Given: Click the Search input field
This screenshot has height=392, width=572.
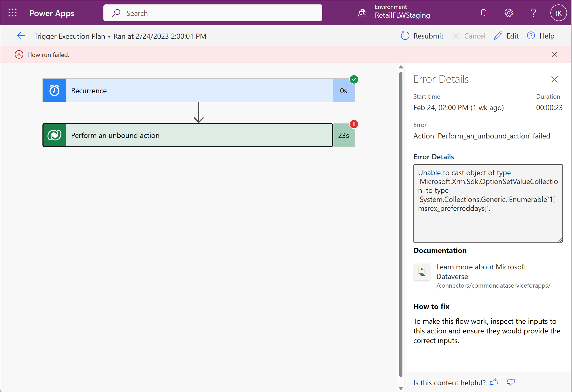Looking at the screenshot, I should 213,12.
